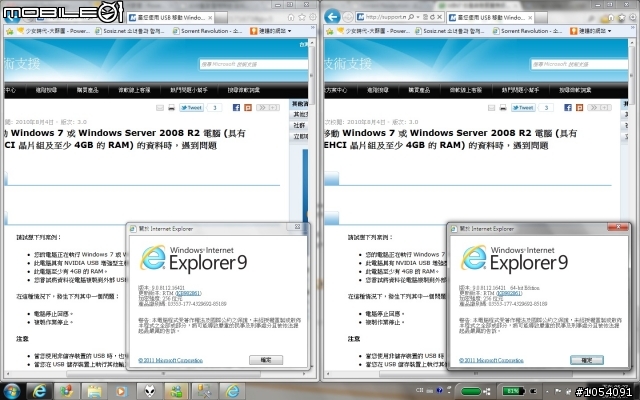Email this page icon in right window
The height and width of the screenshot is (400, 640).
coord(491,108)
